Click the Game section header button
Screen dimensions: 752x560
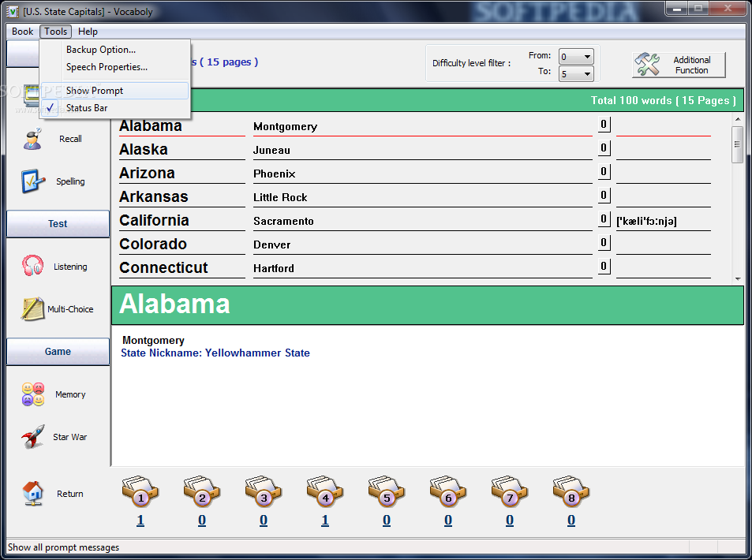click(x=58, y=352)
